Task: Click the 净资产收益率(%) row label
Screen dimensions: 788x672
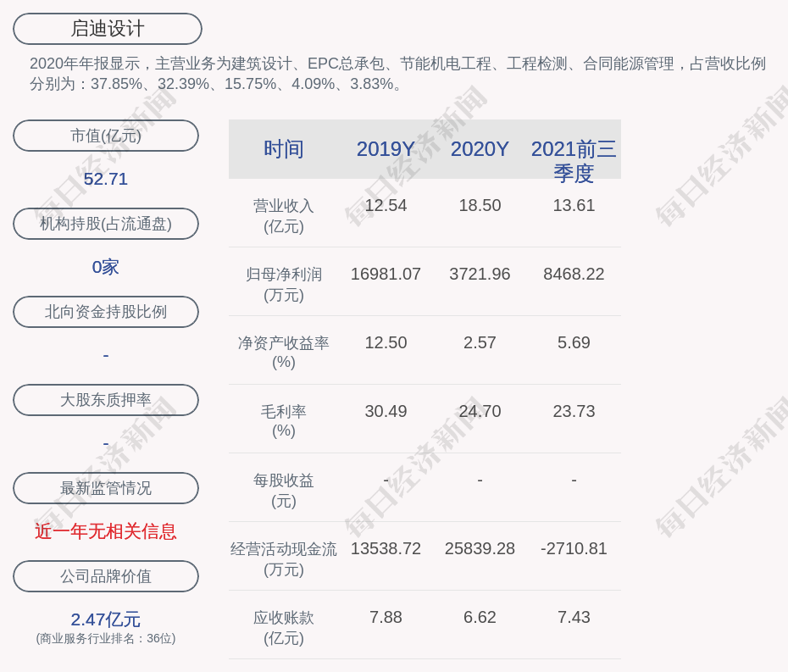Action: (284, 353)
